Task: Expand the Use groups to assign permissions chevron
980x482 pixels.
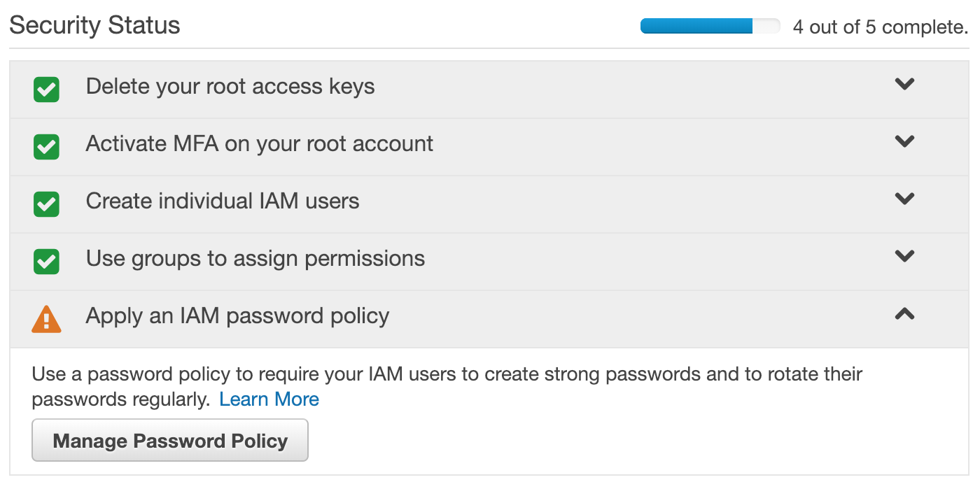Action: click(x=904, y=256)
